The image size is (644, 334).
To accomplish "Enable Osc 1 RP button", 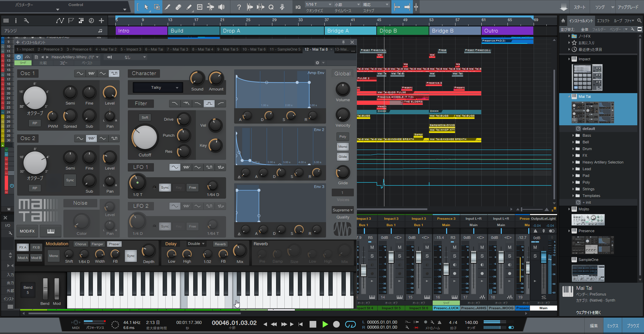I will pos(35,123).
